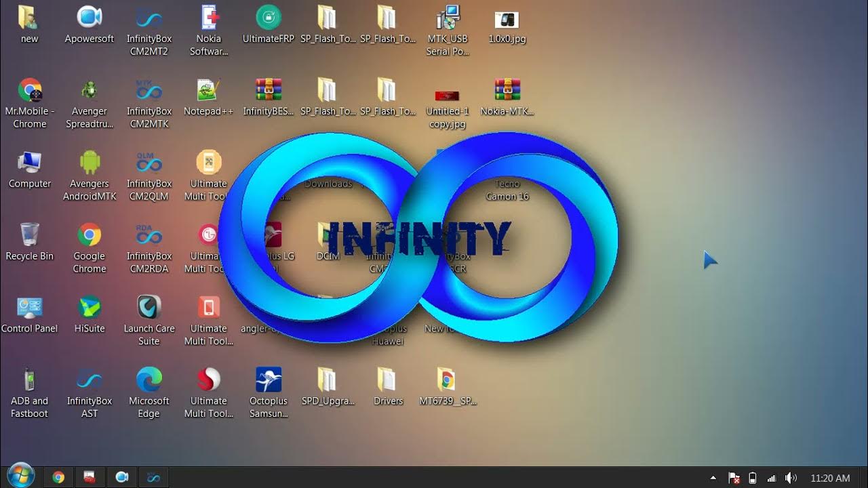Show hidden system tray icons
This screenshot has width=868, height=488.
tap(713, 478)
